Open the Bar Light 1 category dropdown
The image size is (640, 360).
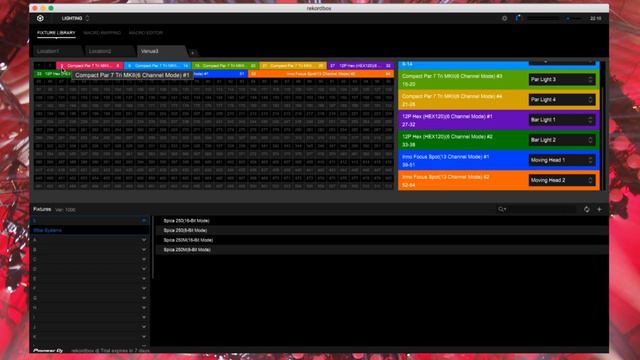[562, 120]
